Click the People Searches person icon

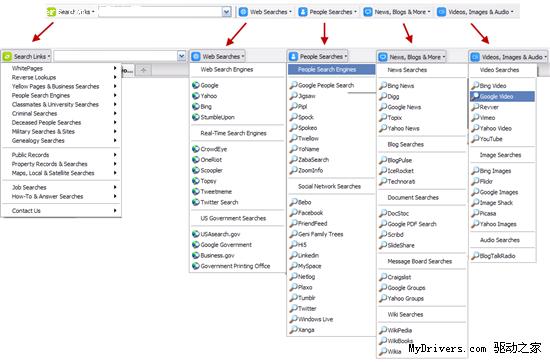click(293, 56)
